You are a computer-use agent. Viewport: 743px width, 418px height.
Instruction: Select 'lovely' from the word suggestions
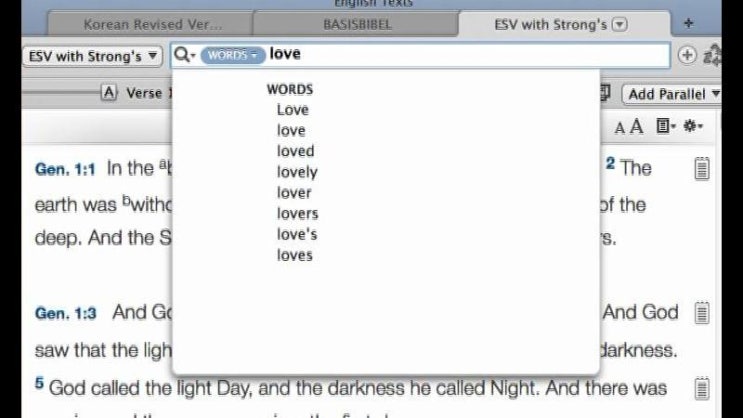coord(297,172)
